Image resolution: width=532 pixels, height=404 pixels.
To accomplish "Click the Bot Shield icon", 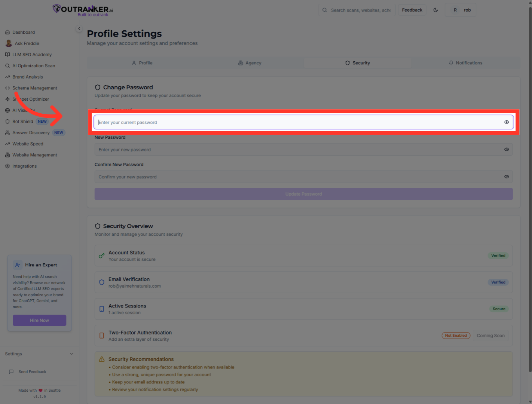I will pyautogui.click(x=7, y=122).
